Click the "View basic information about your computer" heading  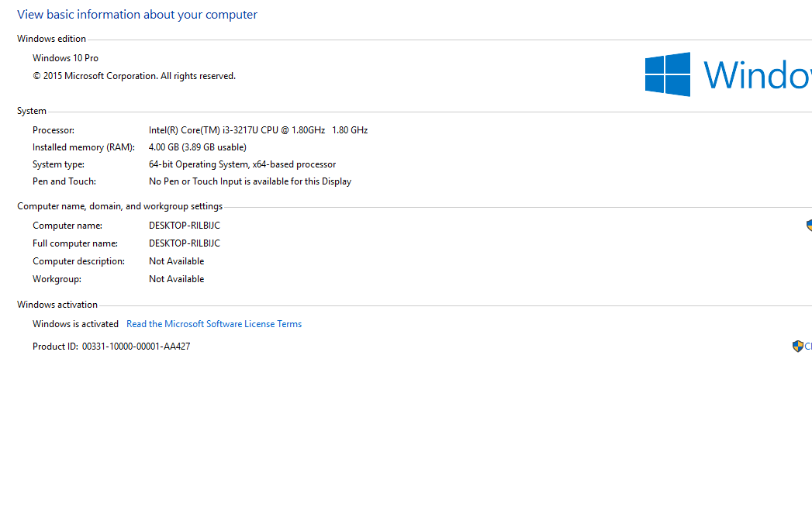pyautogui.click(x=137, y=15)
